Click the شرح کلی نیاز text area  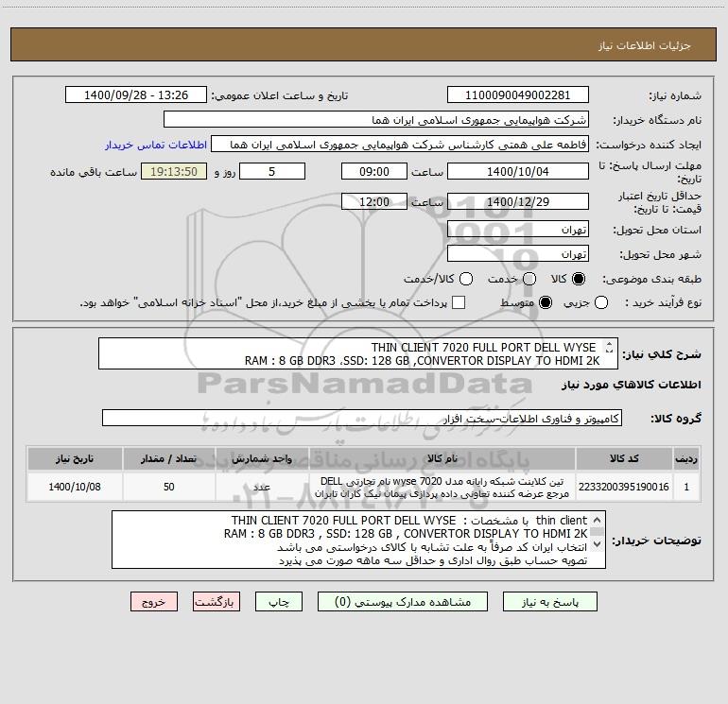click(x=358, y=353)
